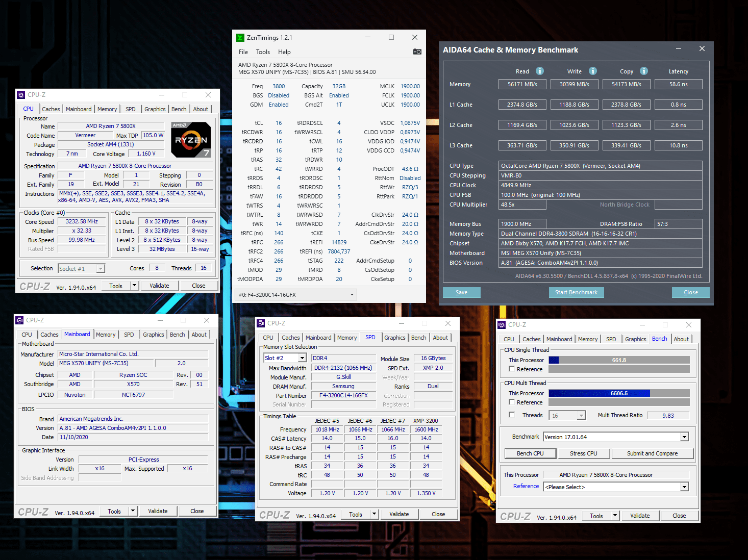The height and width of the screenshot is (560, 748).
Task: Click multi thread score bar 6506.5
Action: click(x=619, y=393)
